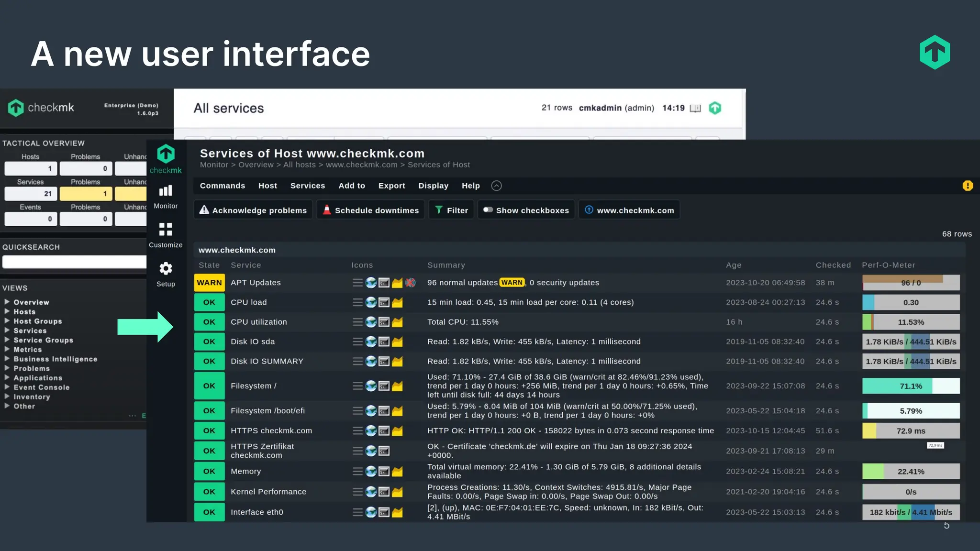This screenshot has height=551, width=980.
Task: Click the warning triangle on Acknowledge problems
Action: pyautogui.click(x=204, y=210)
